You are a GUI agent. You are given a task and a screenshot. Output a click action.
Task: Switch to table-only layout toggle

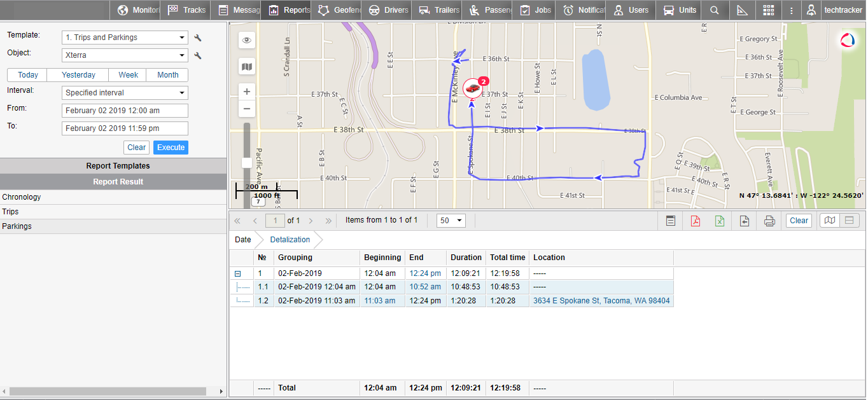pos(850,221)
